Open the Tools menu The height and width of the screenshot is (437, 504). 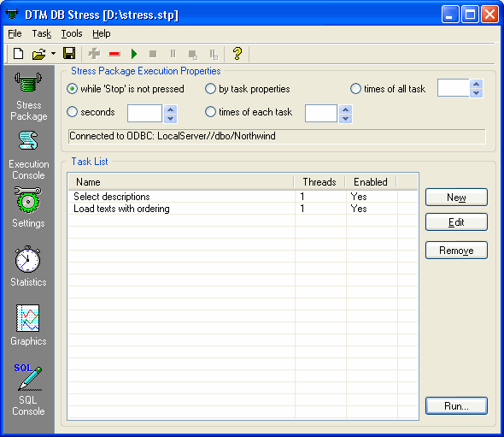point(72,33)
